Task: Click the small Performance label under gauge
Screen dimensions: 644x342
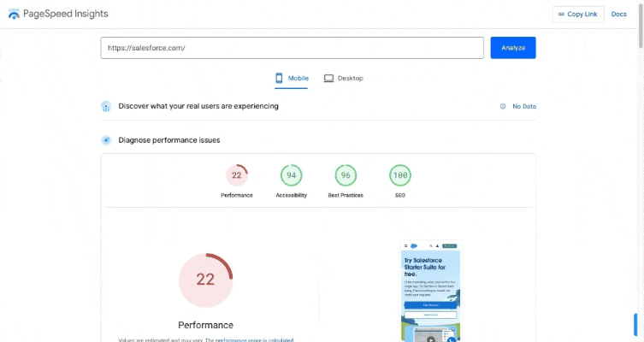Action: point(237,196)
